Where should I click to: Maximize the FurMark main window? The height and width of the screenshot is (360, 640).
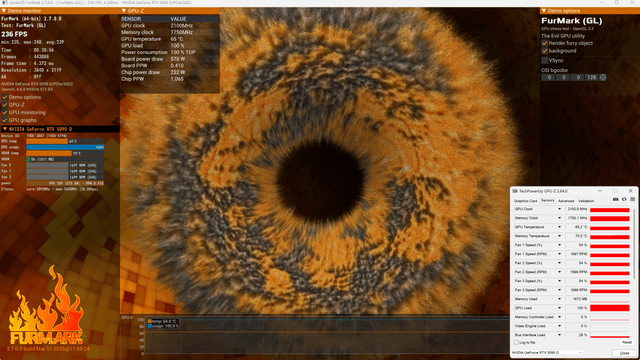tap(617, 2)
